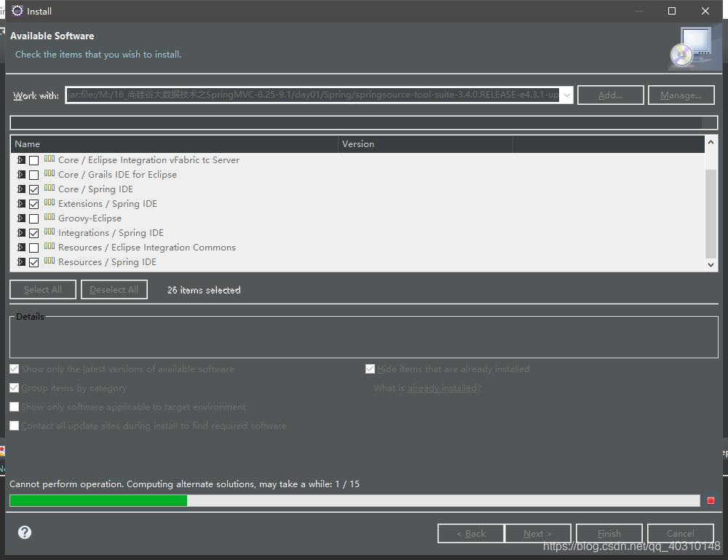Check the Resources / Eclipse Integration Commons checkbox

point(33,248)
